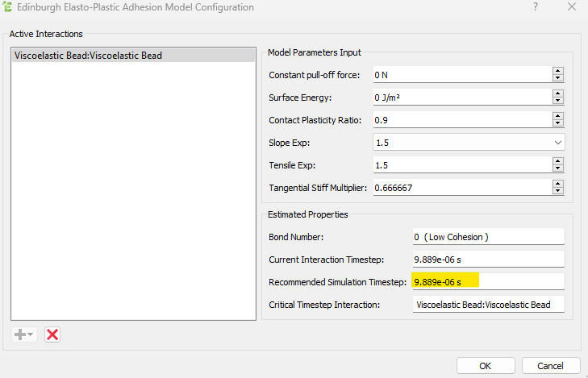This screenshot has width=588, height=378.
Task: Increase Tensile Exp with up arrow
Action: 558,161
